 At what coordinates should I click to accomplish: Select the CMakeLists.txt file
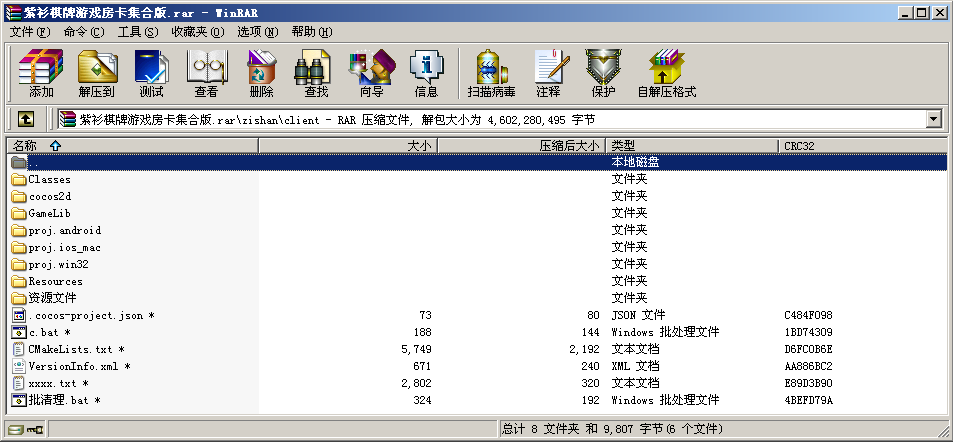coord(70,349)
